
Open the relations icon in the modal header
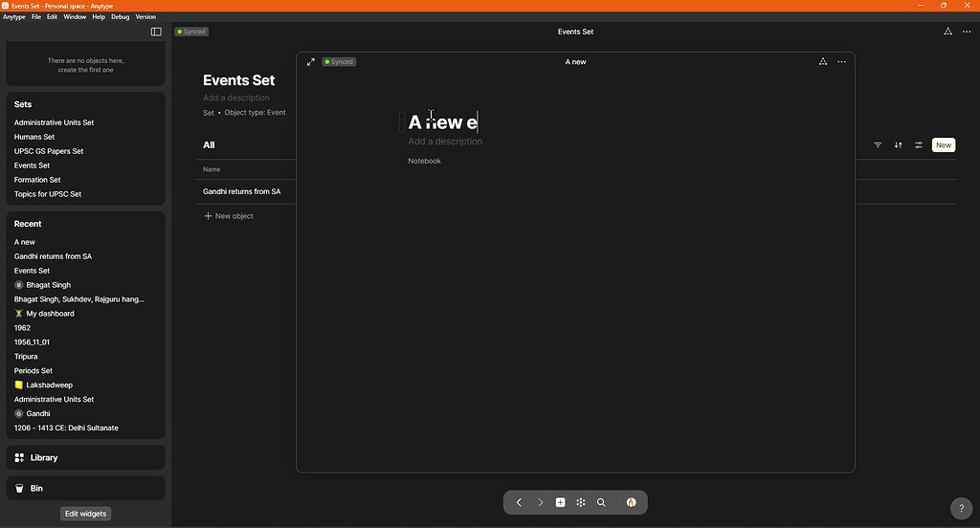point(822,62)
